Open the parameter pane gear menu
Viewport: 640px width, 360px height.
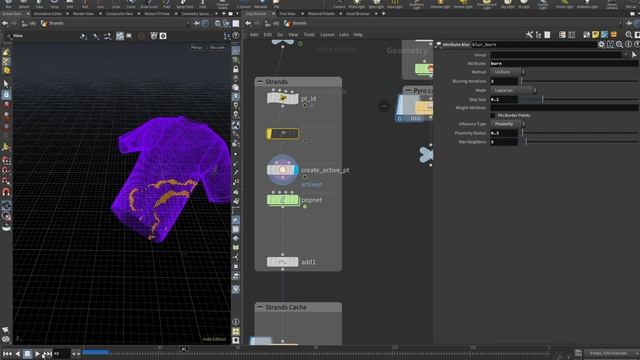tap(601, 44)
